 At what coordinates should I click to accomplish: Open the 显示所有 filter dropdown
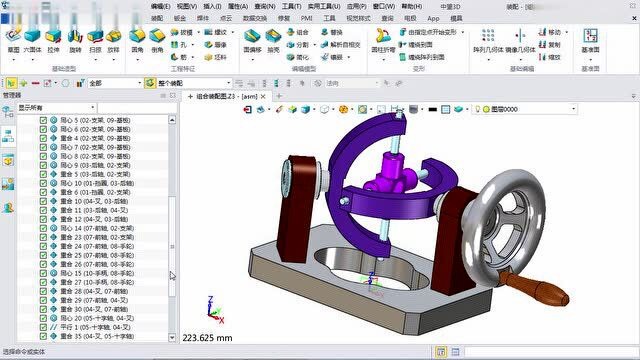(56, 108)
